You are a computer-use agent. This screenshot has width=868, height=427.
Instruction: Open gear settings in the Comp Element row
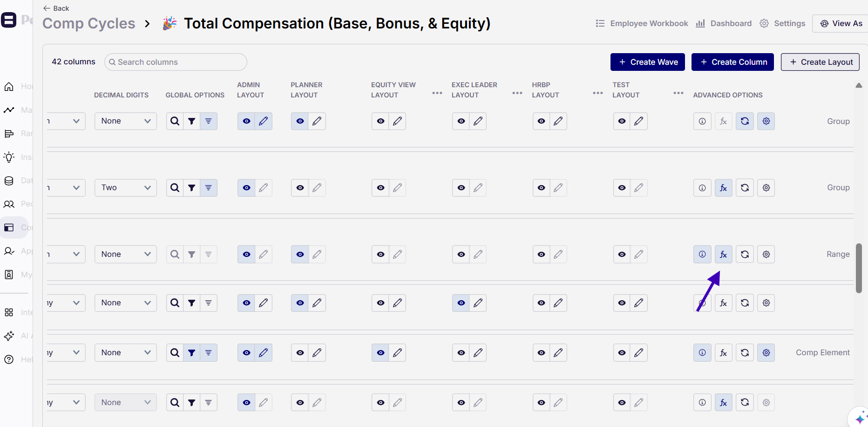pyautogui.click(x=766, y=353)
